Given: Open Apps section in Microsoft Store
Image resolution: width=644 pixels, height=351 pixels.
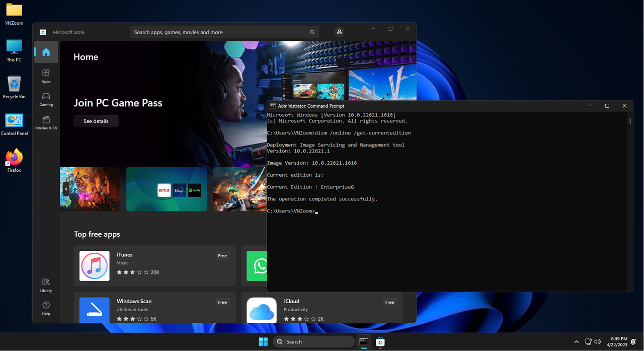Looking at the screenshot, I should (46, 76).
